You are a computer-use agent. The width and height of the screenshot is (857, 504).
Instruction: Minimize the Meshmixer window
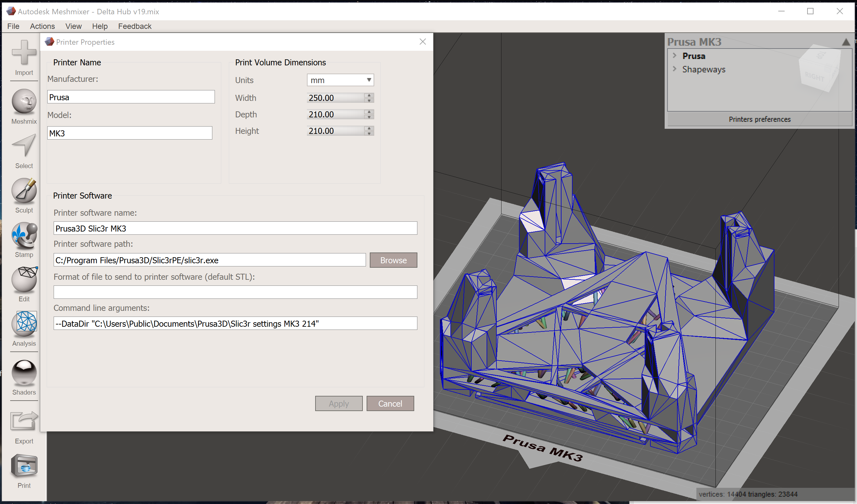[x=781, y=11]
